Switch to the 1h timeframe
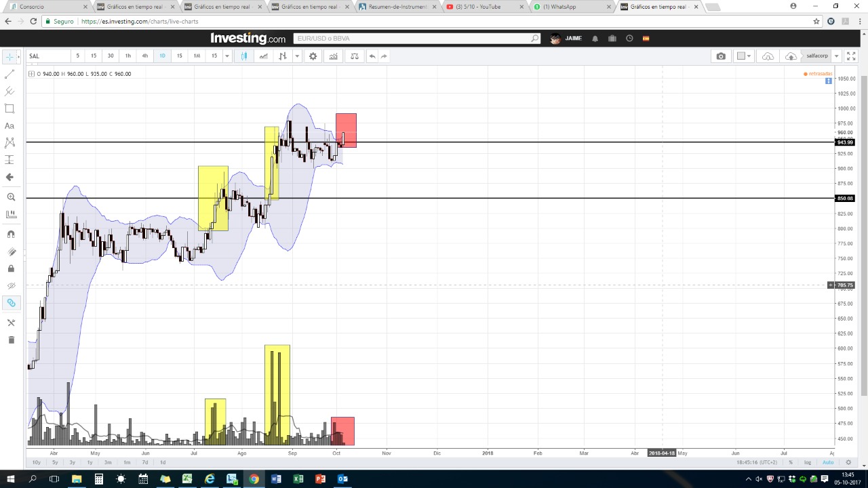The height and width of the screenshot is (488, 868). point(127,56)
